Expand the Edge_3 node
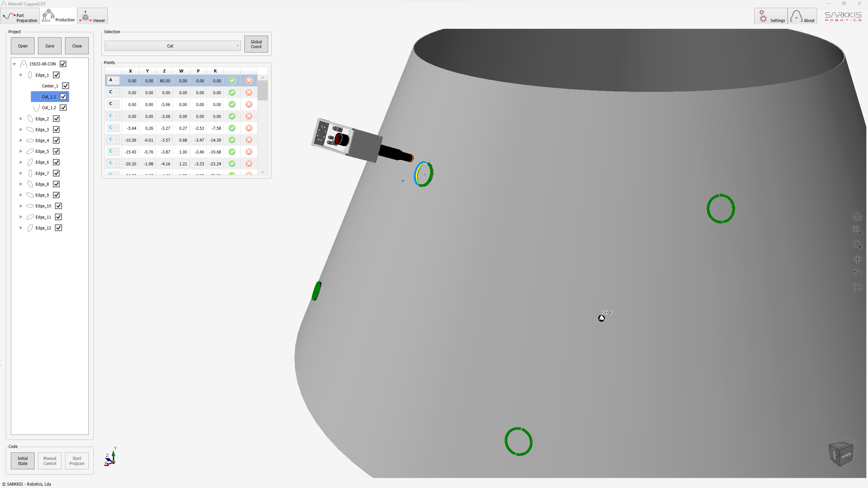 pyautogui.click(x=21, y=129)
